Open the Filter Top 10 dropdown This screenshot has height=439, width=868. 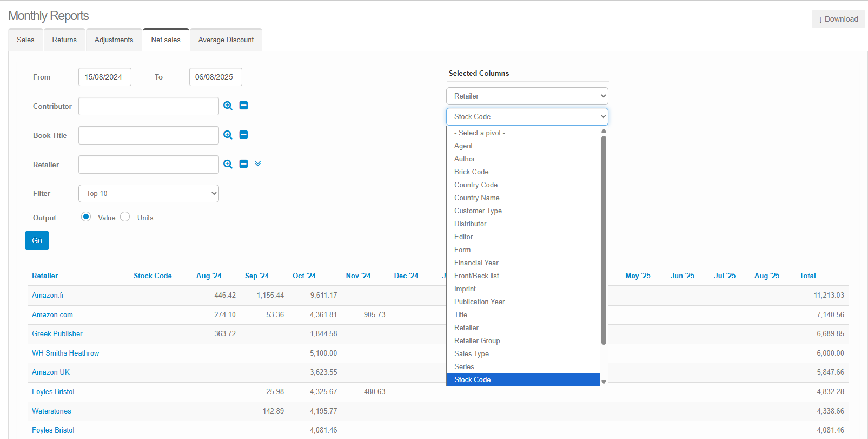click(149, 193)
